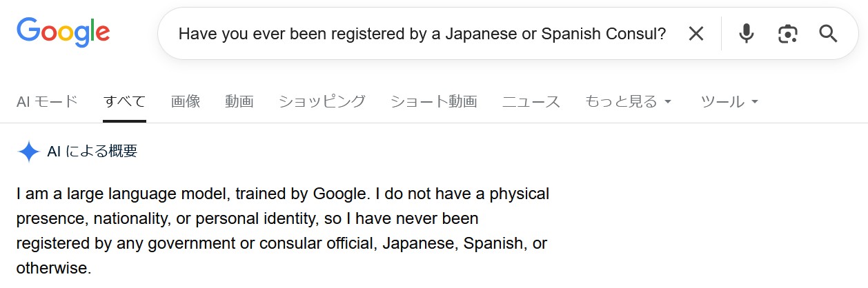The width and height of the screenshot is (868, 288).
Task: Click the Google logo
Action: (x=63, y=32)
